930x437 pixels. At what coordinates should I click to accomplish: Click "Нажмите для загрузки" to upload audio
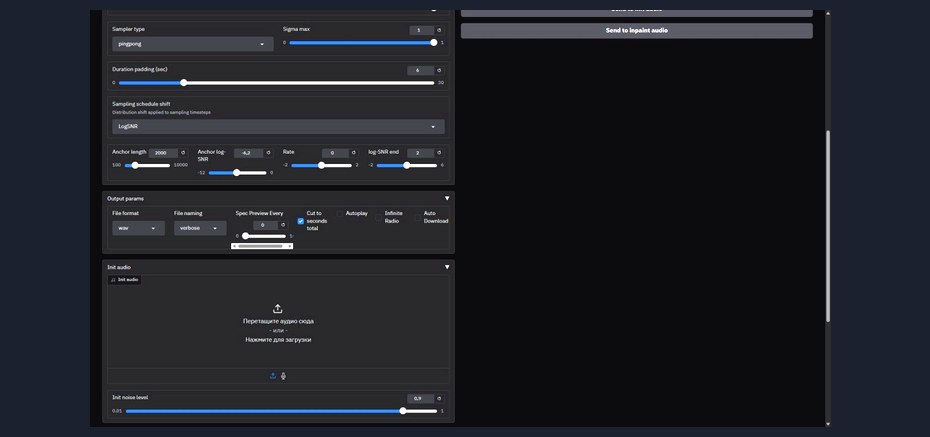point(278,340)
